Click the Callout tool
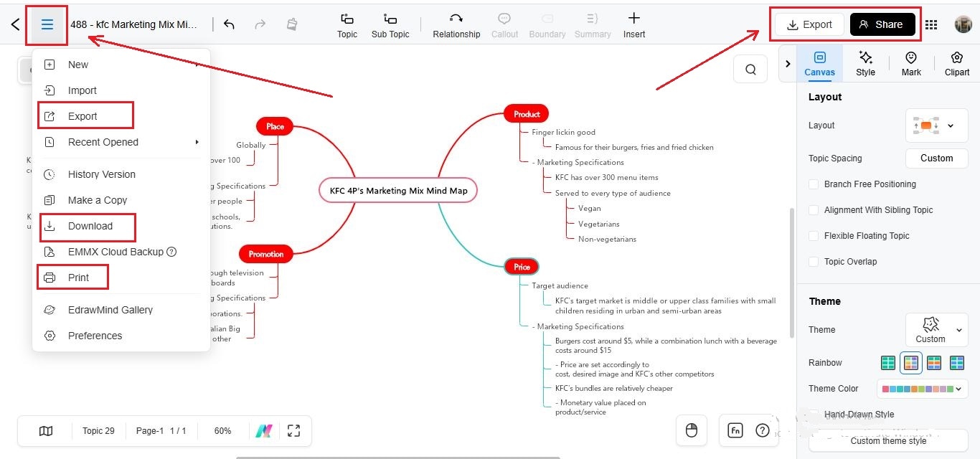The width and height of the screenshot is (980, 459). [504, 25]
